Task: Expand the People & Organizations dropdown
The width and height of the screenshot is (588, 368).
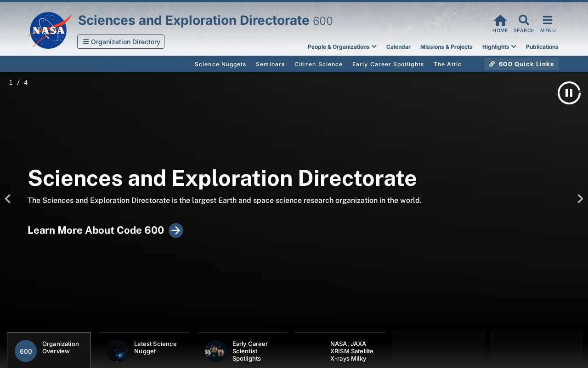Action: point(342,47)
